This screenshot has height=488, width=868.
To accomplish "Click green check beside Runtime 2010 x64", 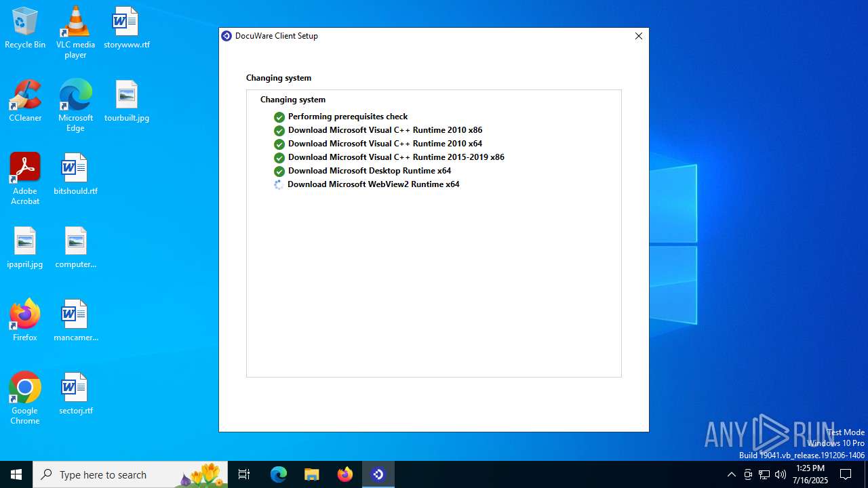I will 279,144.
